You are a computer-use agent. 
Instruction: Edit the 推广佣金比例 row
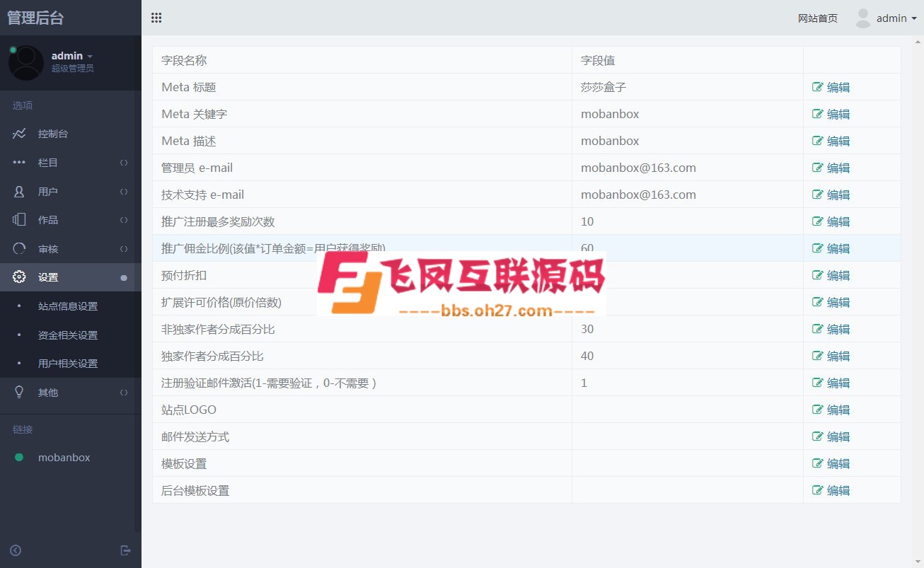(831, 248)
